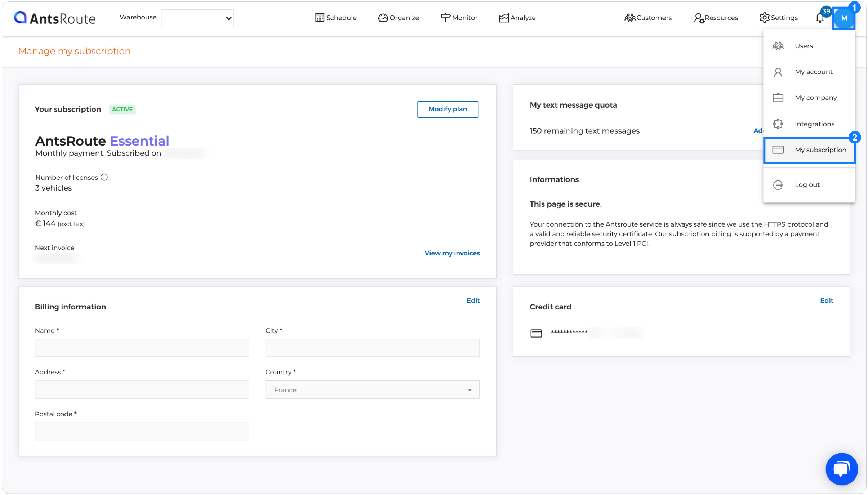Click the Monitor signpost icon
The image size is (868, 495).
(x=446, y=18)
